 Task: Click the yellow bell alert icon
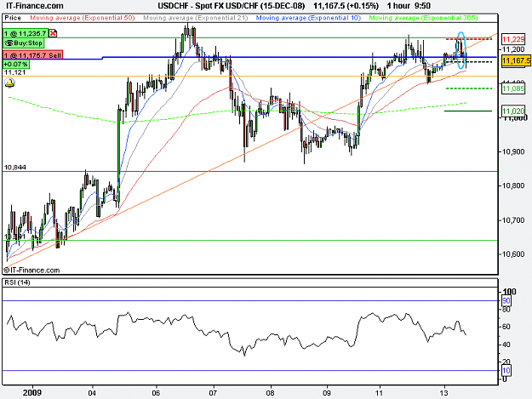click(10, 83)
